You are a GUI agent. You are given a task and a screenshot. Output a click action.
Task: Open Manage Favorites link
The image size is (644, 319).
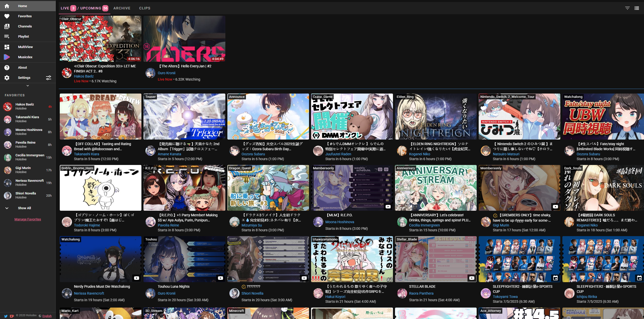[28, 219]
